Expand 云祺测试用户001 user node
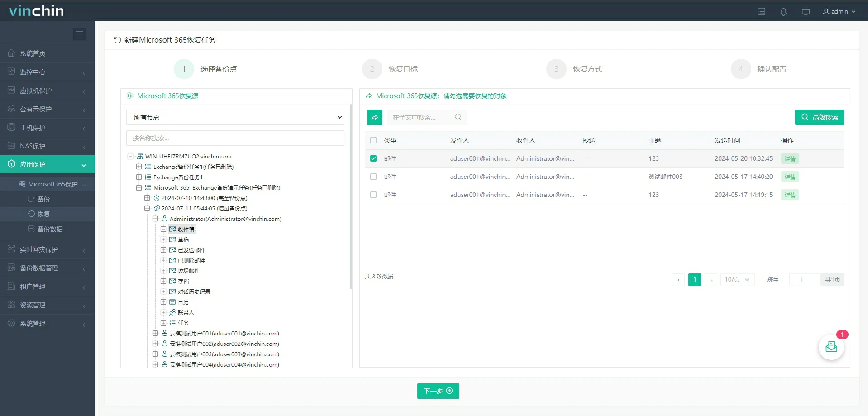This screenshot has width=868, height=416. [x=155, y=333]
